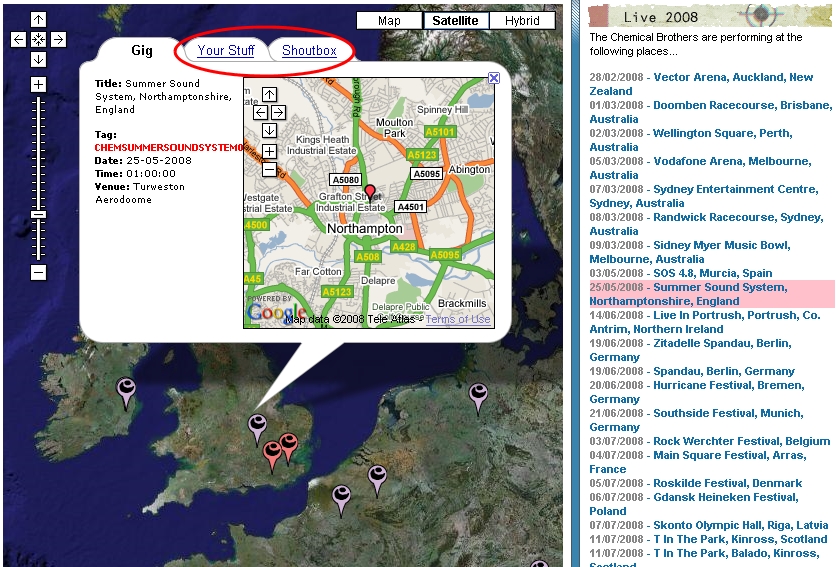This screenshot has width=836, height=567.
Task: Pan main satellite map right
Action: pos(59,39)
